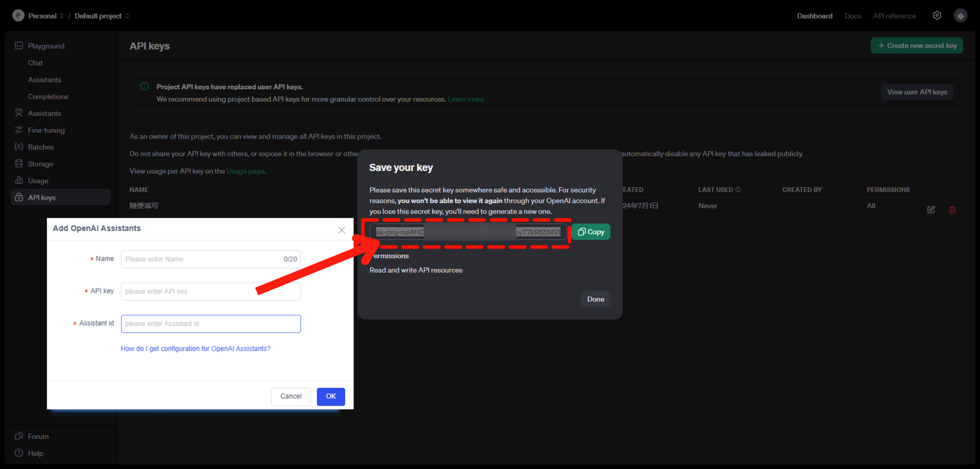Screen dimensions: 980x469
Task: Open API reference in header
Action: (x=894, y=16)
